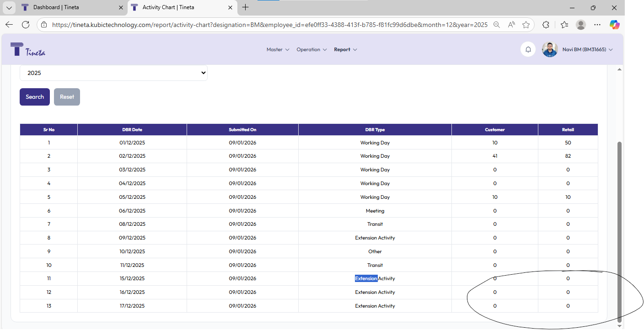Expand the Report menu
644x330 pixels.
345,49
